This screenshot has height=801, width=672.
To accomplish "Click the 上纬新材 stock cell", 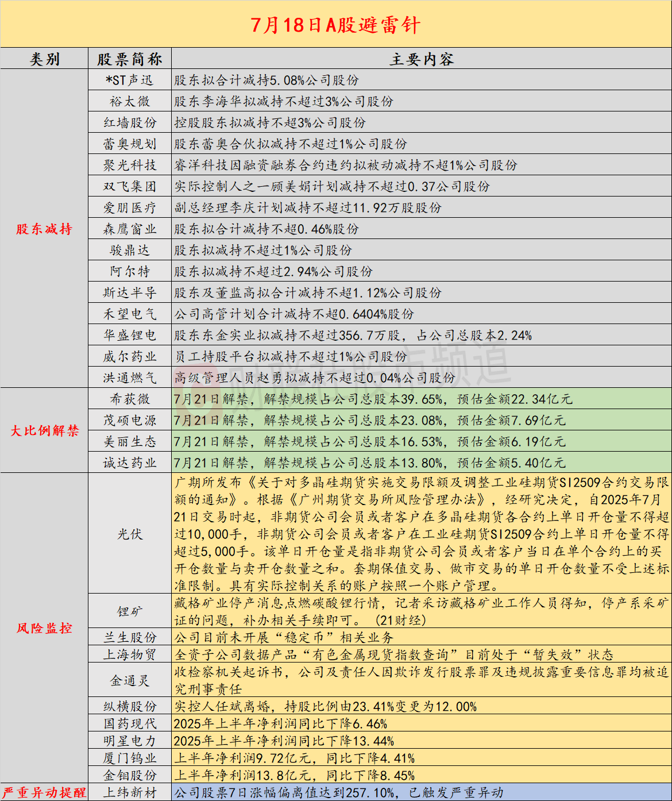I will tap(130, 792).
